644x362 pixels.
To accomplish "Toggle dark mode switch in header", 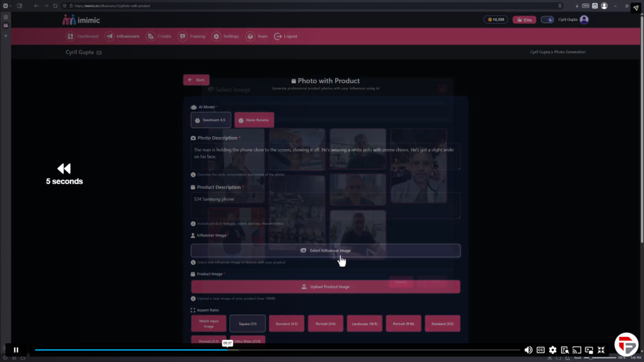I will click(x=547, y=19).
